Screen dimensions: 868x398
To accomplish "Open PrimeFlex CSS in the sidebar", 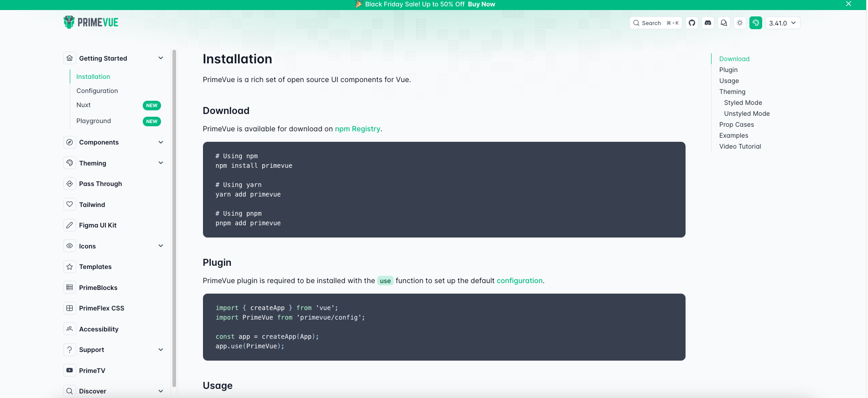I will point(102,308).
